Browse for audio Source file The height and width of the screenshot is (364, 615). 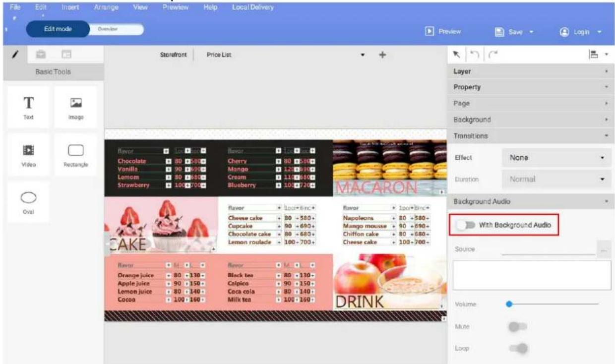[x=604, y=250]
